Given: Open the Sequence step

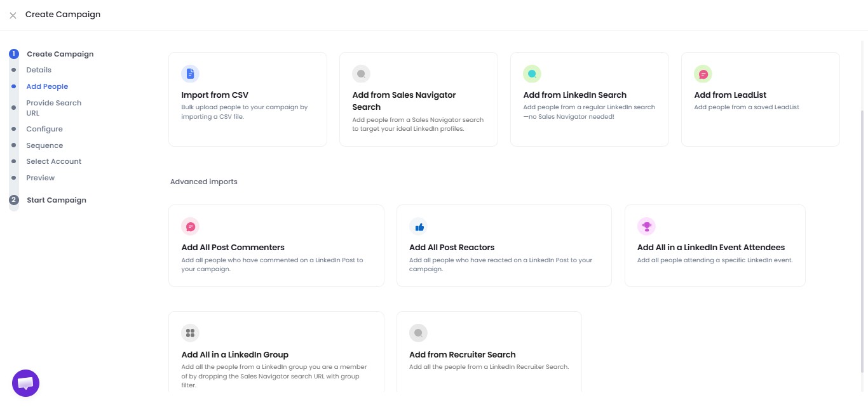Looking at the screenshot, I should pos(44,145).
